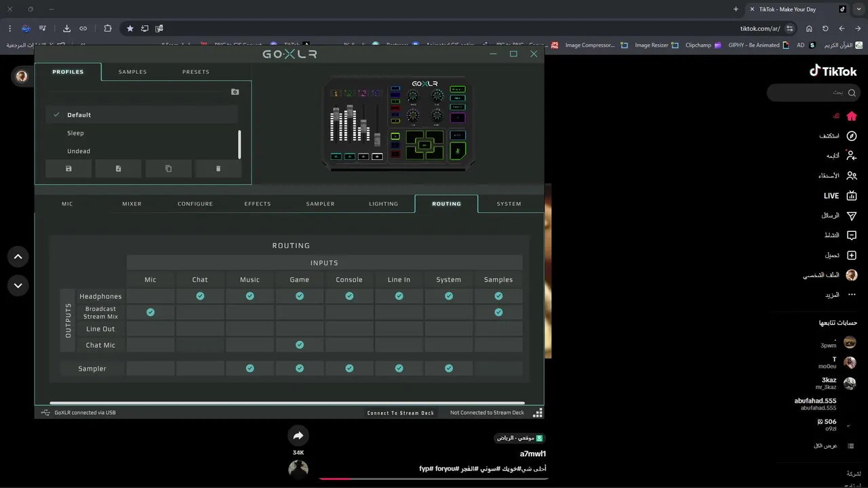The width and height of the screenshot is (868, 488).
Task: Click the TikTok home icon in the sidebar
Action: (x=852, y=116)
